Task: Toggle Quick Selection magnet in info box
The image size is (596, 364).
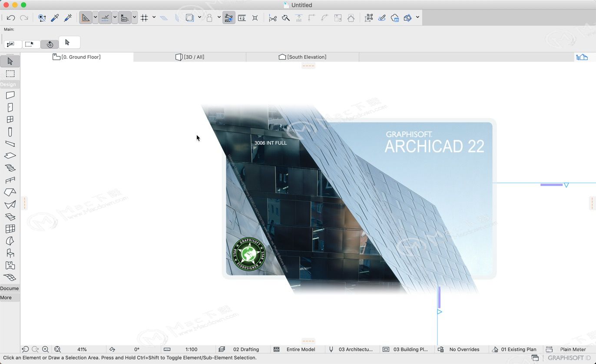Action: (x=50, y=44)
